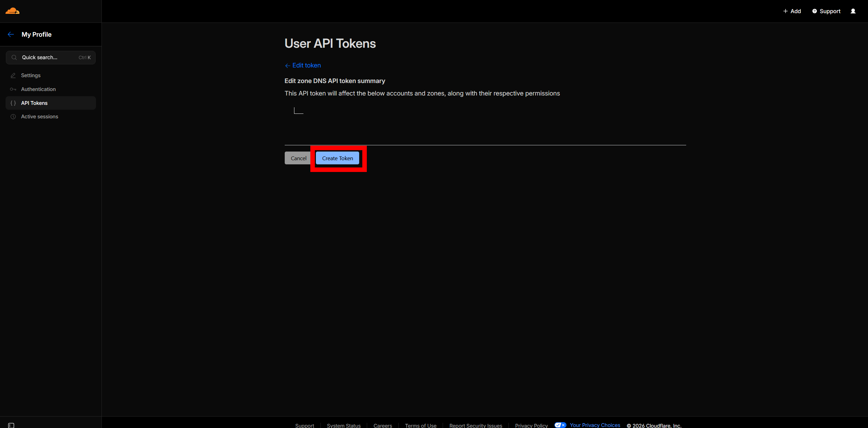Click the Active sessions clock icon
The height and width of the screenshot is (428, 868).
[x=13, y=117]
